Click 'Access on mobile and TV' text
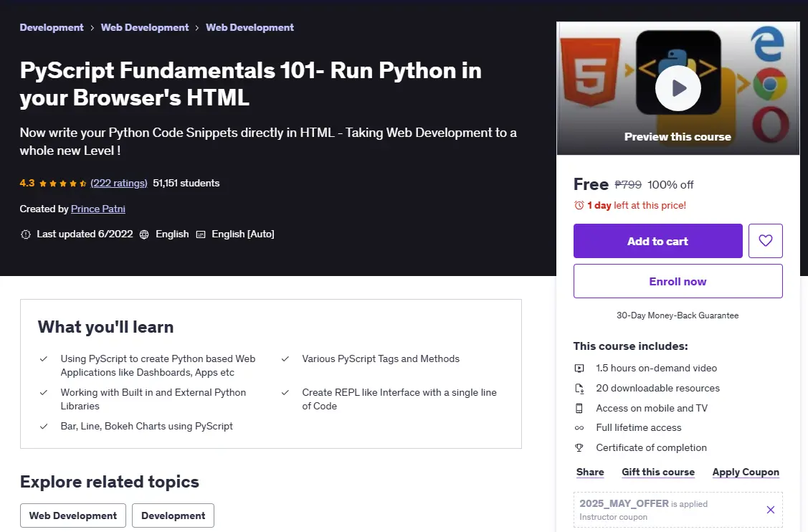808x532 pixels. tap(652, 408)
